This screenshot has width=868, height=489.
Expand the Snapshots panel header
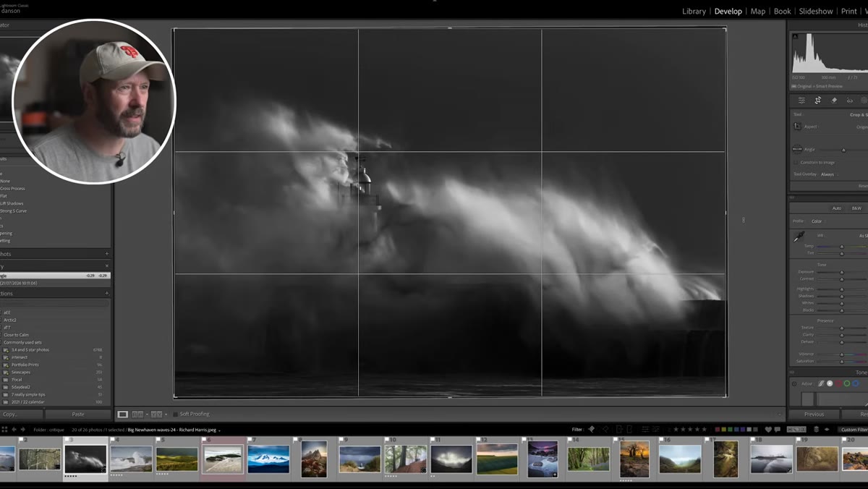[x=56, y=254]
